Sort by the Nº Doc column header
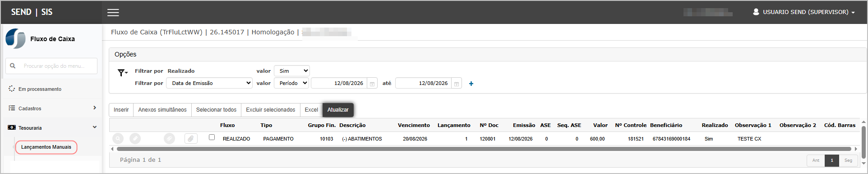This screenshot has height=174, width=868. [x=489, y=125]
